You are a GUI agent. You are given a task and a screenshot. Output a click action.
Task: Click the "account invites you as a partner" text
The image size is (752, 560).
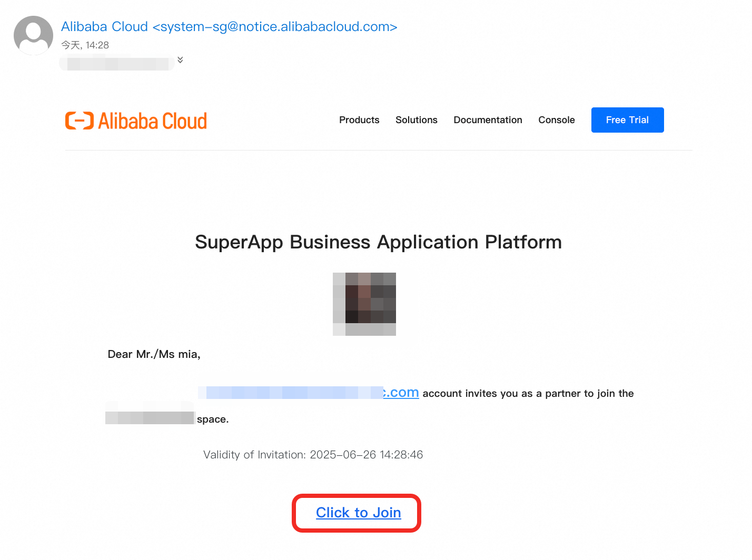pos(528,394)
